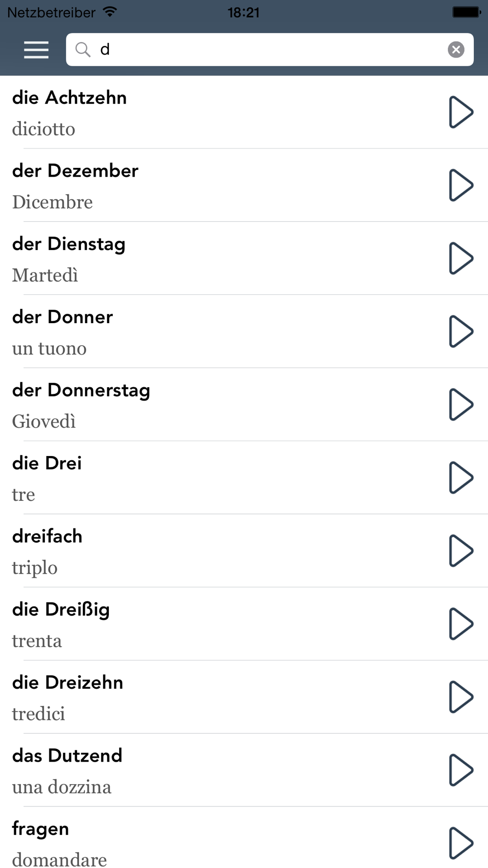The height and width of the screenshot is (868, 488).
Task: Play pronunciation of die Drei
Action: (460, 477)
